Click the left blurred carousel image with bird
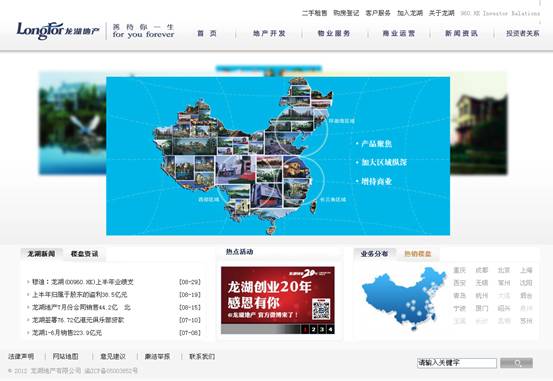Screen dimensions: 553x381 (x=72, y=123)
